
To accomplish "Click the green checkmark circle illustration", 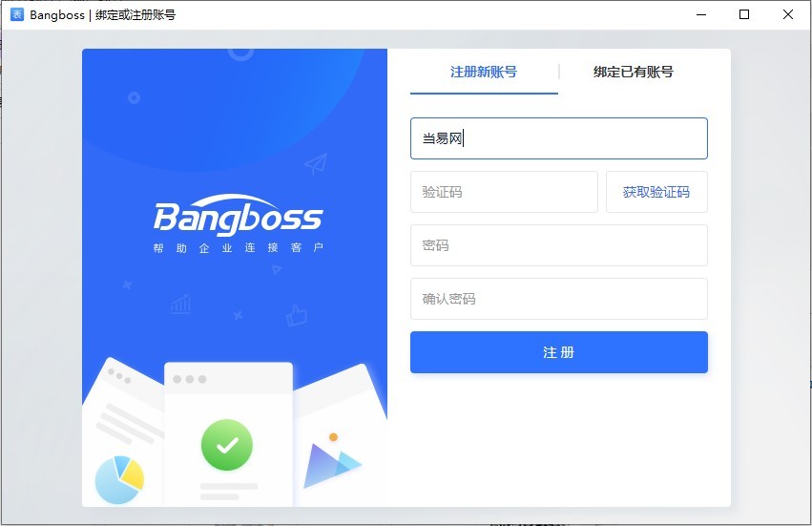I will point(227,445).
